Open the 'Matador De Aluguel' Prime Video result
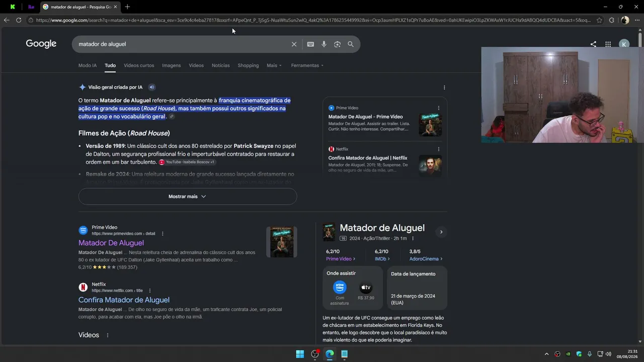The image size is (644, 362). click(x=111, y=243)
